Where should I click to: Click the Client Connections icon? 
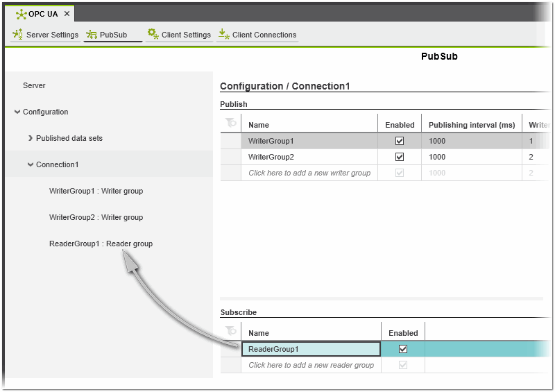pyautogui.click(x=223, y=34)
